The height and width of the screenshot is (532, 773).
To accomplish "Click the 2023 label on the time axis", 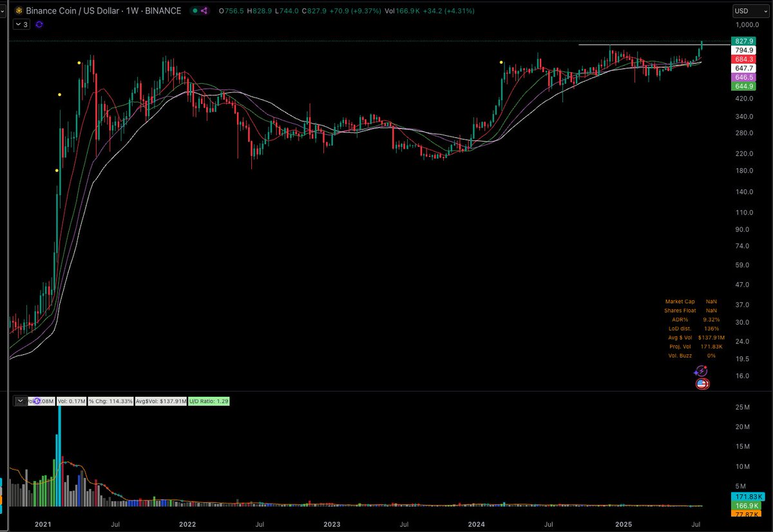I will tap(332, 525).
